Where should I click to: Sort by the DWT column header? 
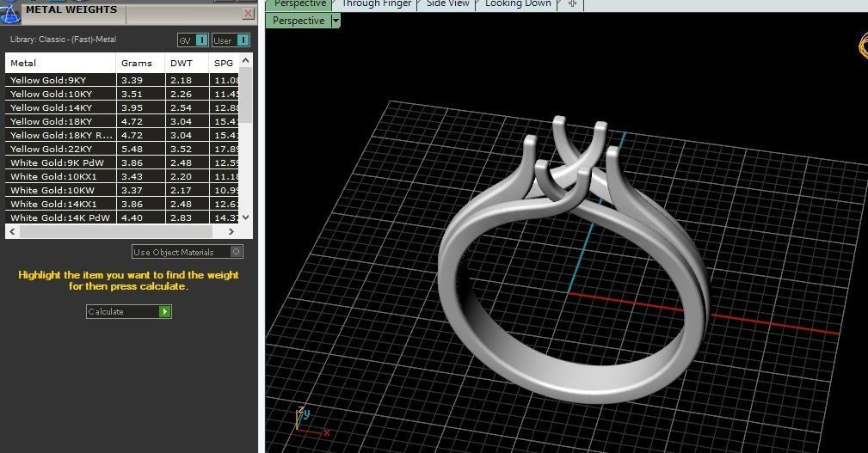point(188,63)
